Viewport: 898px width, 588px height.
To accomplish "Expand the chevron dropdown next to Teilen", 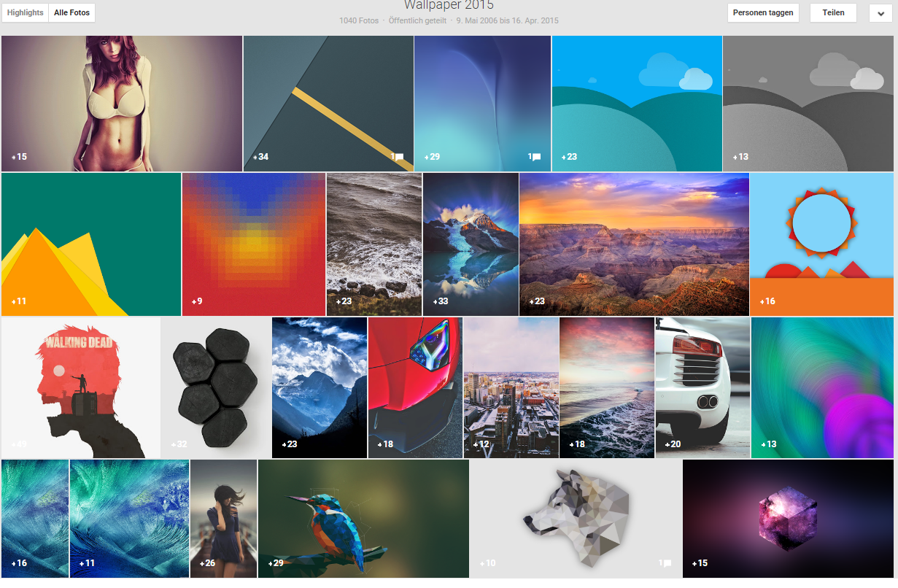I will 880,13.
